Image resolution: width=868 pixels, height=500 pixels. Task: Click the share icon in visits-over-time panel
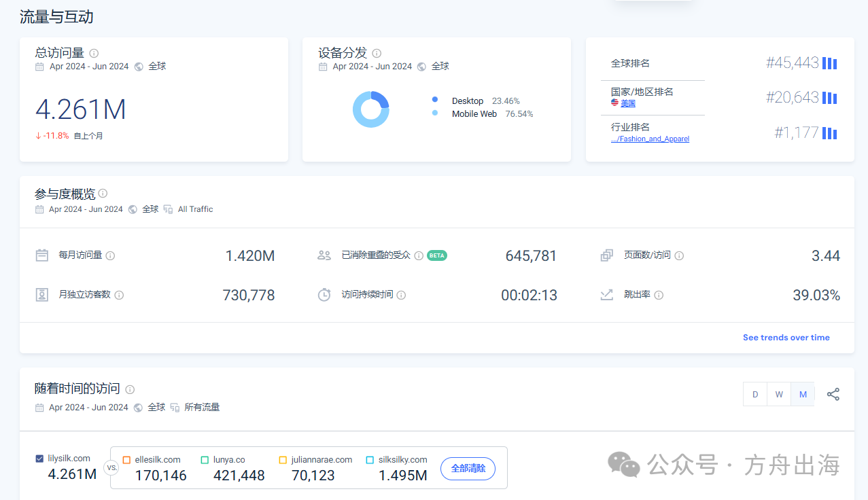coord(833,394)
